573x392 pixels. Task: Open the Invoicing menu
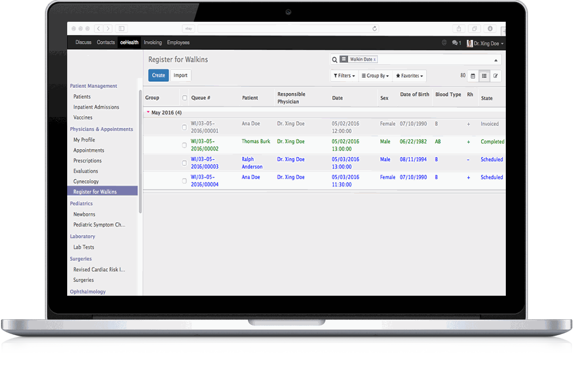click(153, 42)
